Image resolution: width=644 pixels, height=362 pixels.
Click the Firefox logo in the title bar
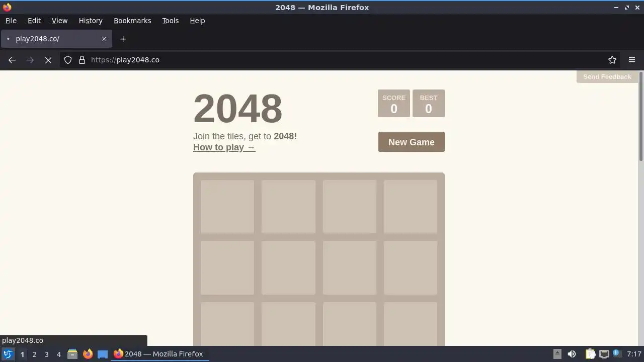[x=7, y=8]
